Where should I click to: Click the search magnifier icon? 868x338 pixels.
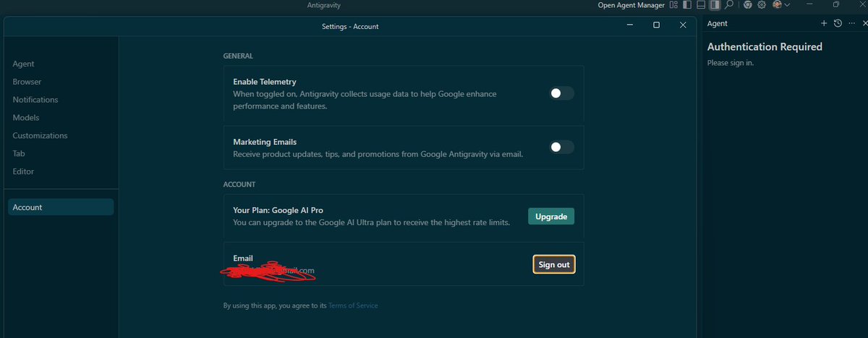pyautogui.click(x=729, y=4)
